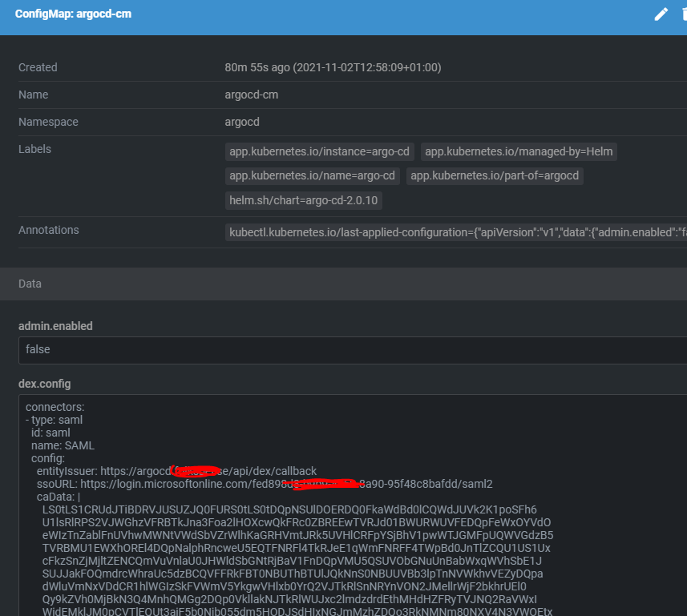Select the helm.sh/chart=argo-cd-2.0.10 chip
Viewport: 687px width, 616px height.
tap(304, 200)
